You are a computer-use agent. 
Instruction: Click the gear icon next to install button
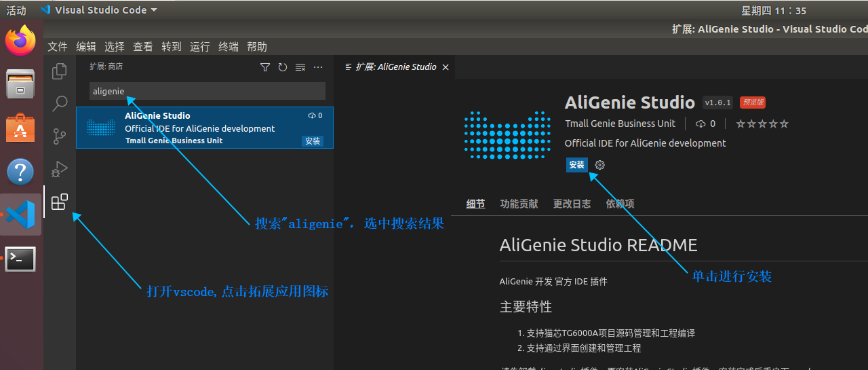599,165
